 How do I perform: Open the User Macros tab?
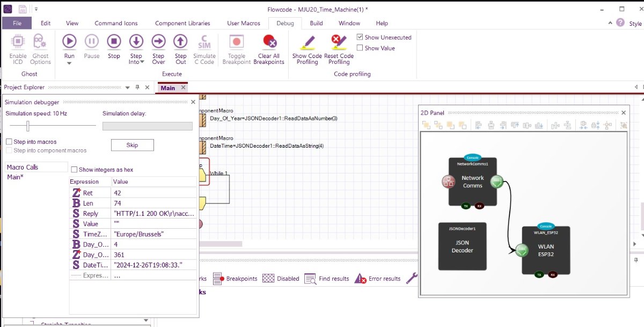point(244,23)
